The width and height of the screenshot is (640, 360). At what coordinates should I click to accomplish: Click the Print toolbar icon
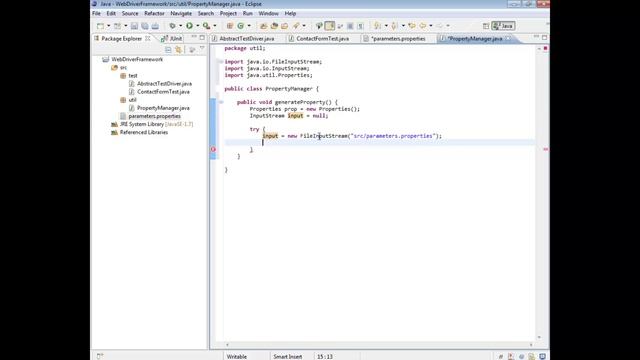(x=156, y=26)
